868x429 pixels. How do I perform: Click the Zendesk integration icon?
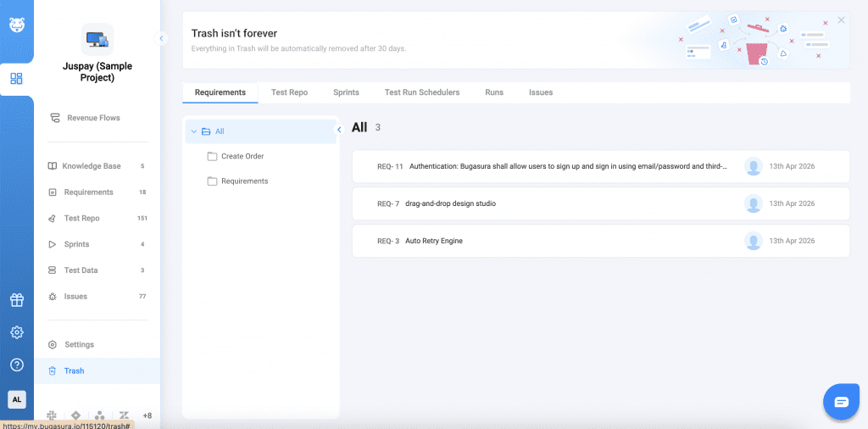124,415
